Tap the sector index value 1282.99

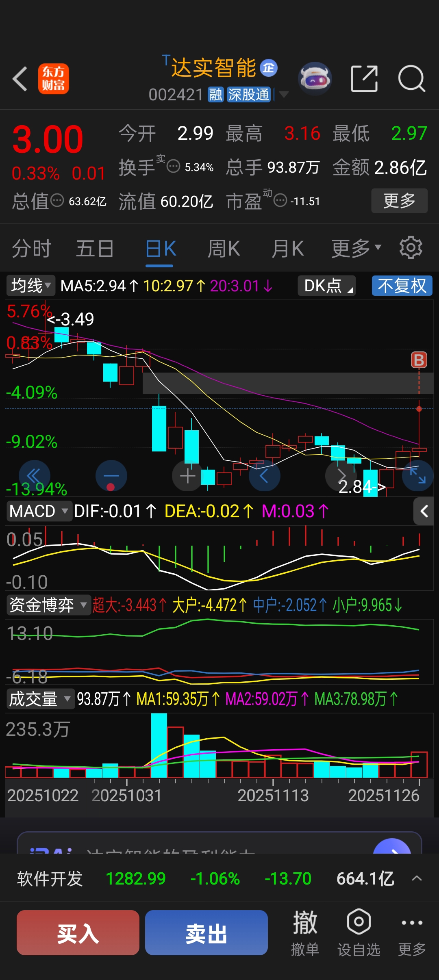pyautogui.click(x=136, y=879)
